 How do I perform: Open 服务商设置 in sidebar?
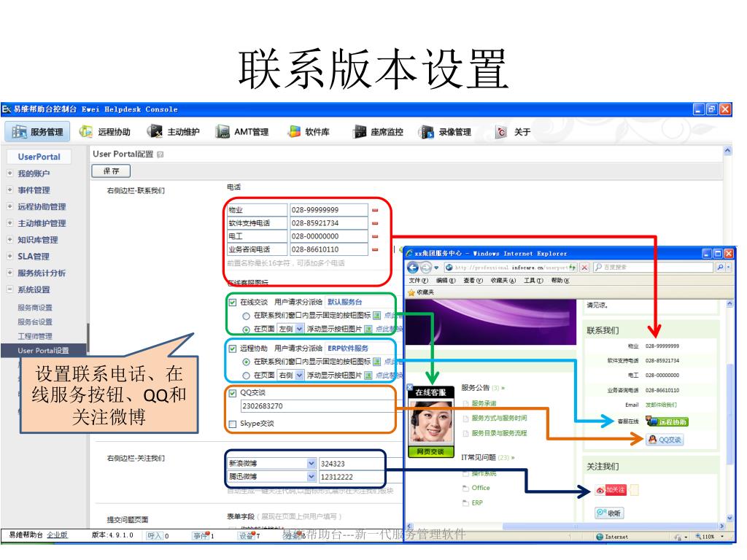click(x=35, y=308)
